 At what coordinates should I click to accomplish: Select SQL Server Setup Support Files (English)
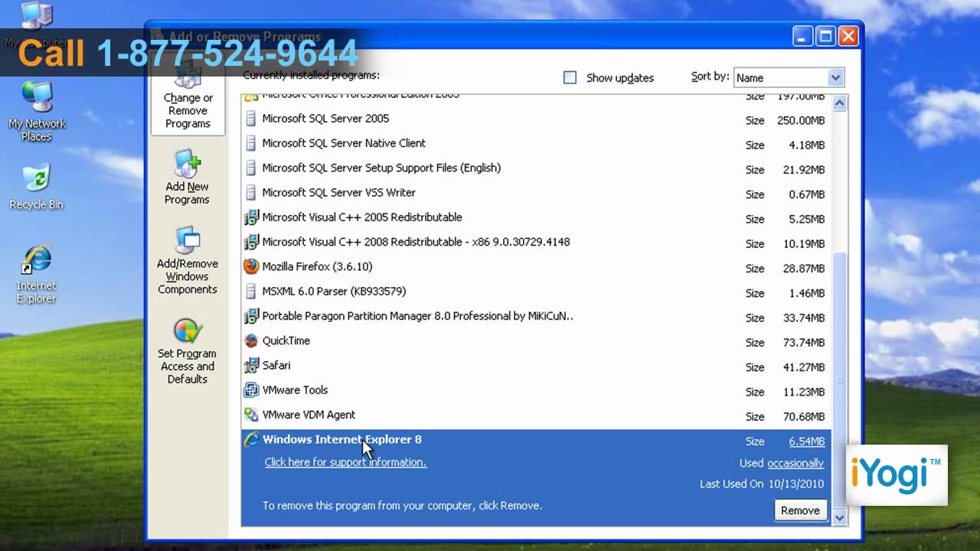tap(534, 168)
